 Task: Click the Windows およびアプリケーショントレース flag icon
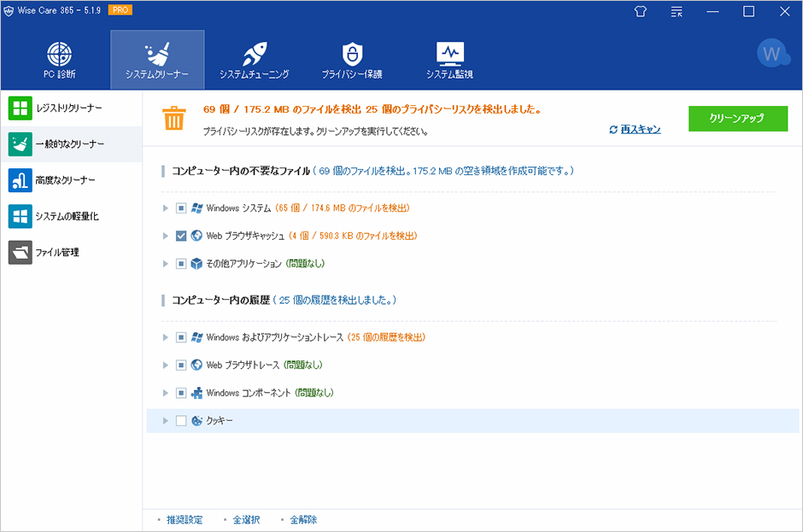point(196,337)
